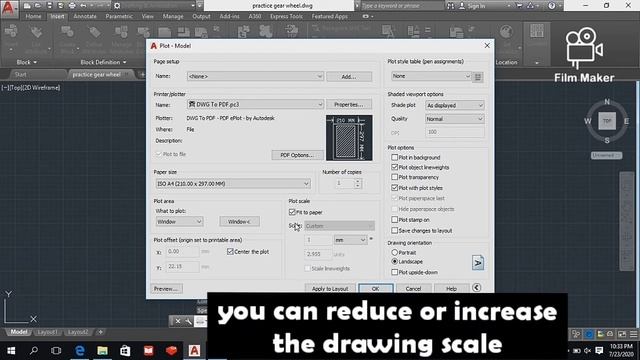Uncheck Fit to paper option
Screen dimensions: 640x360
click(x=292, y=212)
